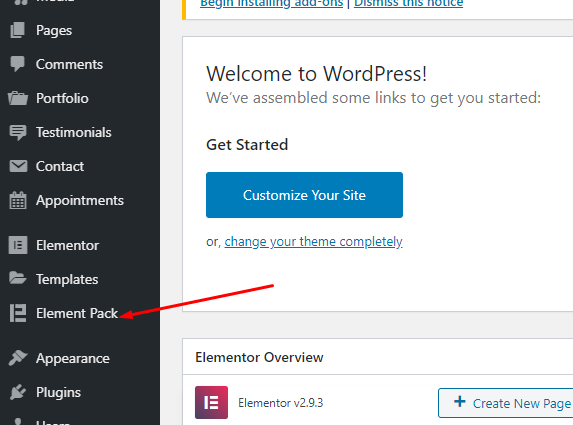This screenshot has height=425, width=573.
Task: Click the Appearance paintbrush icon
Action: click(x=18, y=358)
